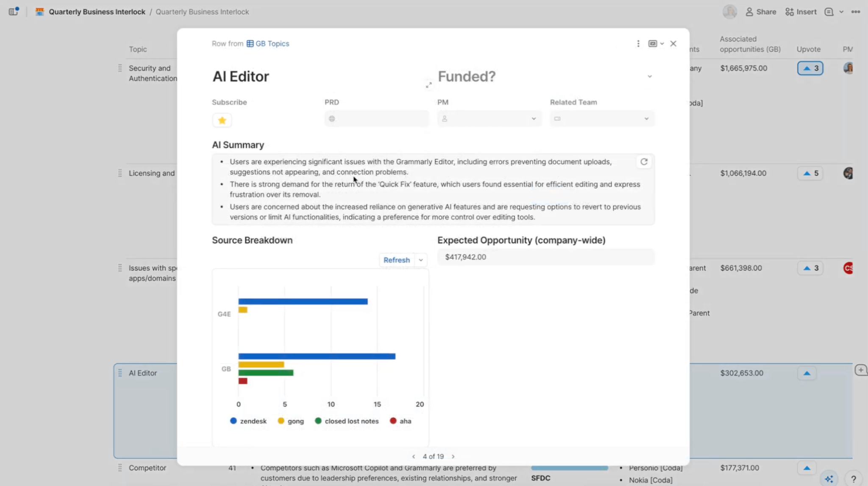Screen dimensions: 868x486
Task: Expand the Refresh button's dropdown arrow
Action: point(421,260)
